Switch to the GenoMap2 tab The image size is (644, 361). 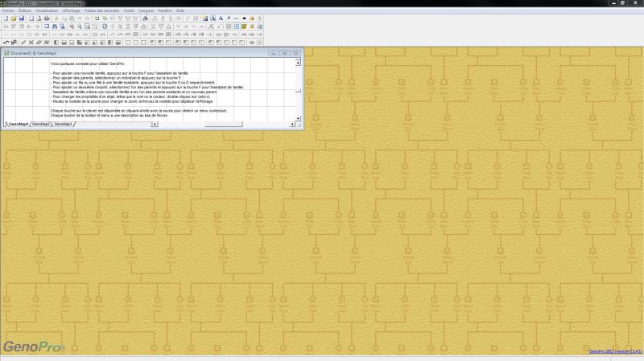[x=41, y=125]
